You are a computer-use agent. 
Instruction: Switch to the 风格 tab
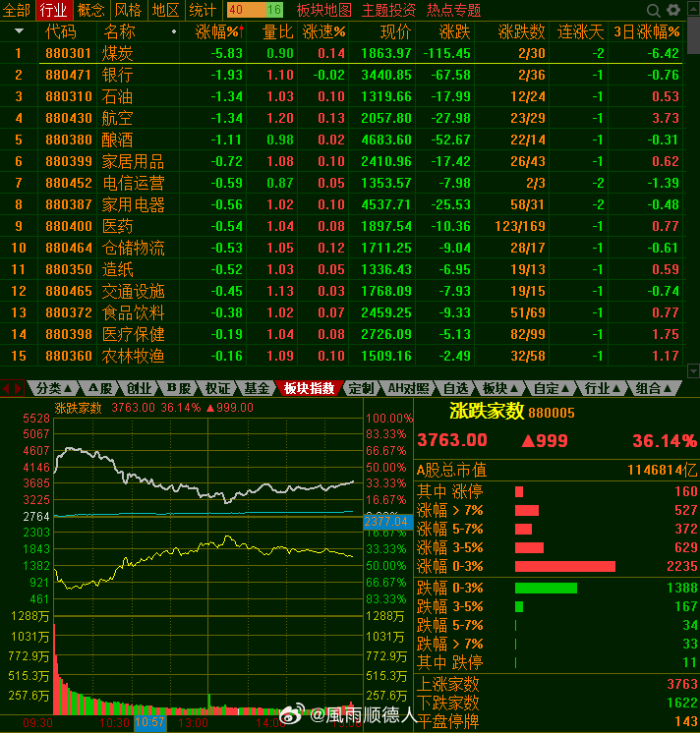128,10
